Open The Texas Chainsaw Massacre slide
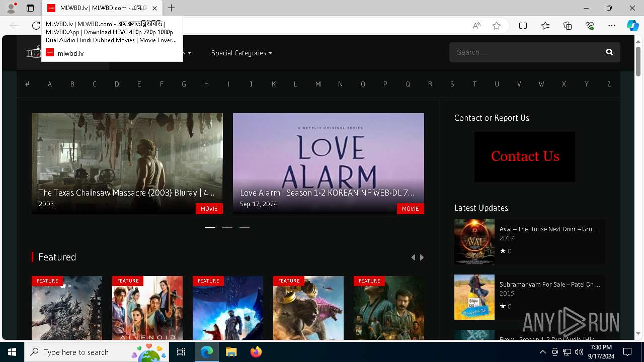The image size is (644, 362). click(127, 163)
